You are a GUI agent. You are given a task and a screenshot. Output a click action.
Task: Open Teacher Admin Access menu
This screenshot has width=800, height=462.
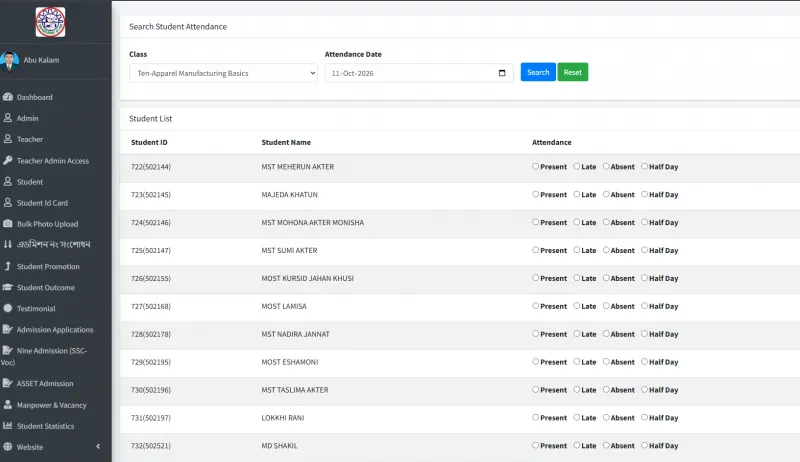coord(53,161)
